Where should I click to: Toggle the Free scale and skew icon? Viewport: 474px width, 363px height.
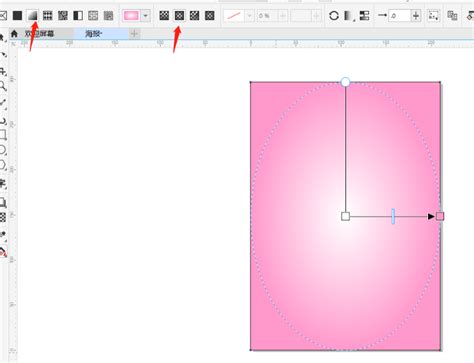pyautogui.click(x=433, y=16)
